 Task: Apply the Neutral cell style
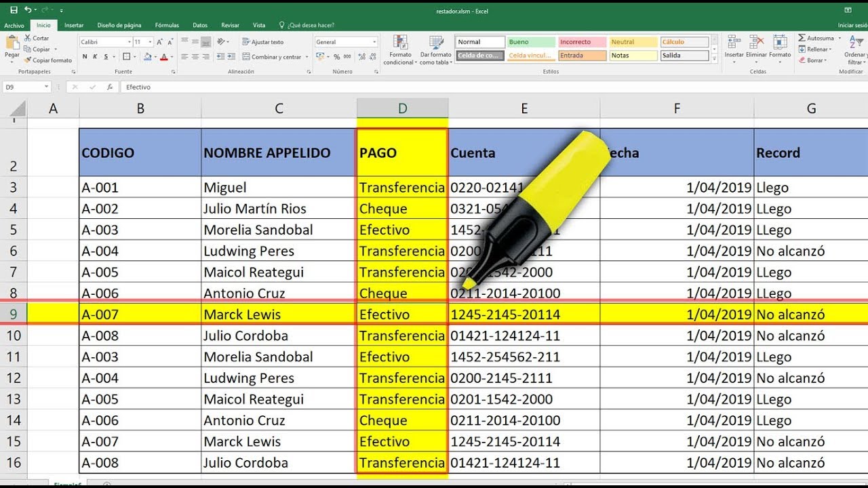pos(633,42)
